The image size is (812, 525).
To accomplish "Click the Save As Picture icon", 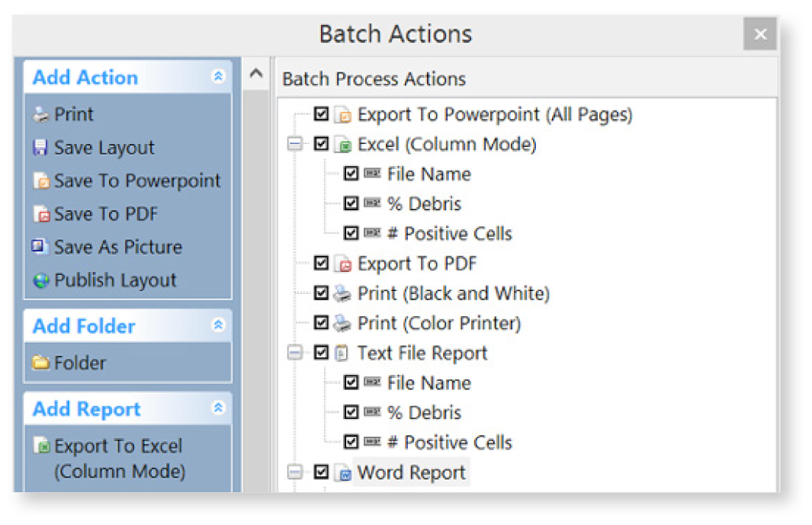I will (41, 247).
